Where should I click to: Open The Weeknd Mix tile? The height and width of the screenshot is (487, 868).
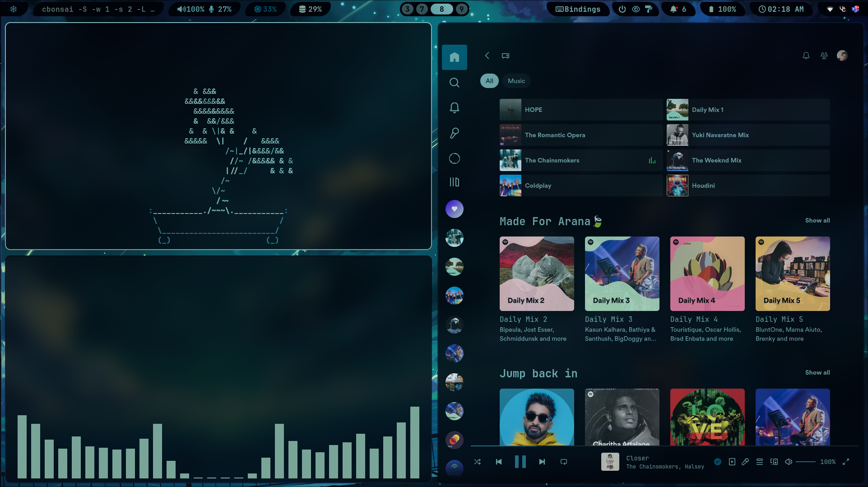coord(748,160)
